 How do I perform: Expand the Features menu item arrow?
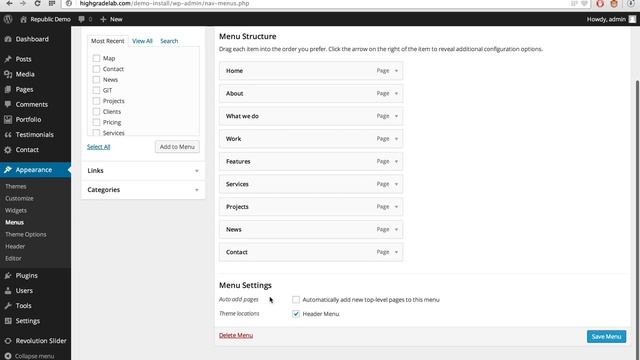(x=396, y=162)
